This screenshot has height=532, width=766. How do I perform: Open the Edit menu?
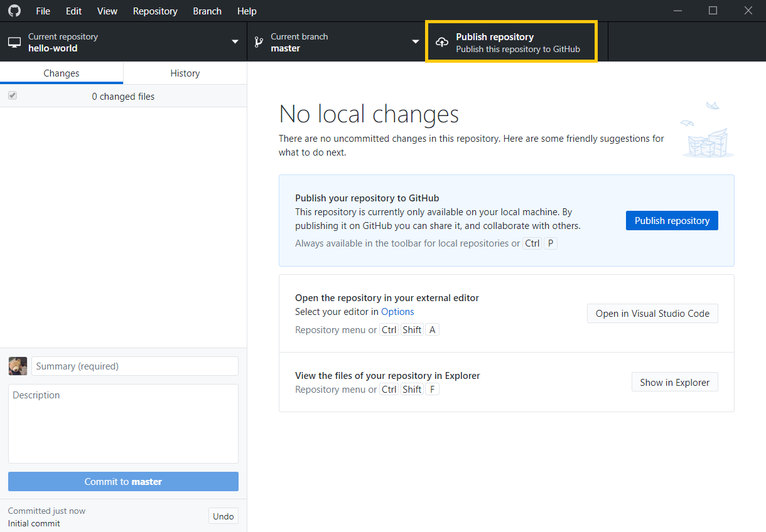point(73,11)
